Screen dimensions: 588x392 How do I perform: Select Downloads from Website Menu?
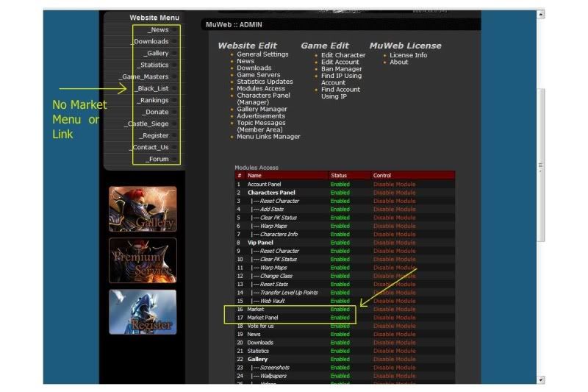[151, 42]
